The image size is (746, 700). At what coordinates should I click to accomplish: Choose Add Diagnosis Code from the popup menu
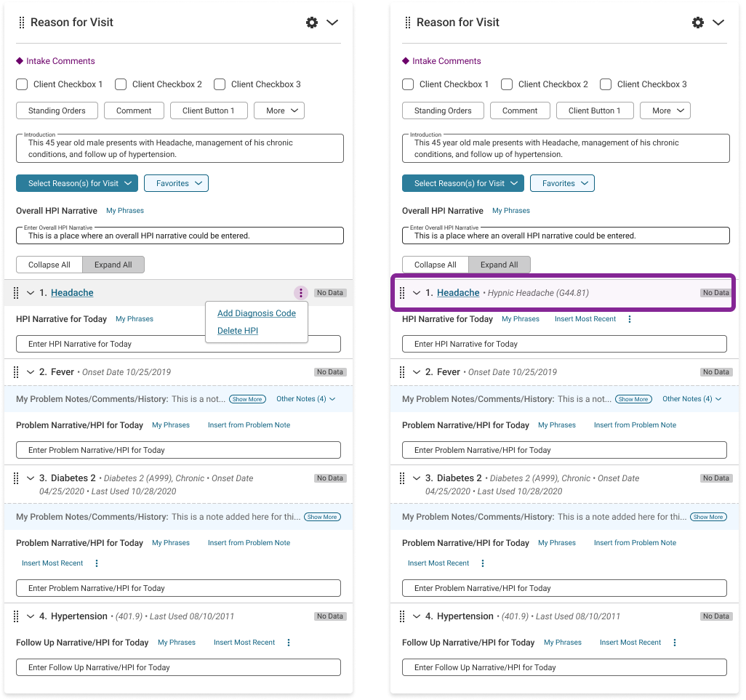coord(256,313)
